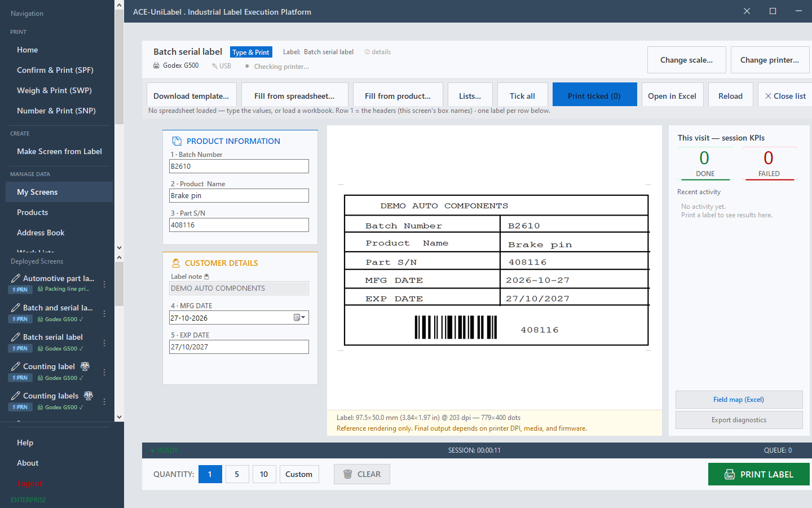Click the scales icon next to Counting label
Image resolution: width=812 pixels, height=508 pixels.
[x=85, y=366]
